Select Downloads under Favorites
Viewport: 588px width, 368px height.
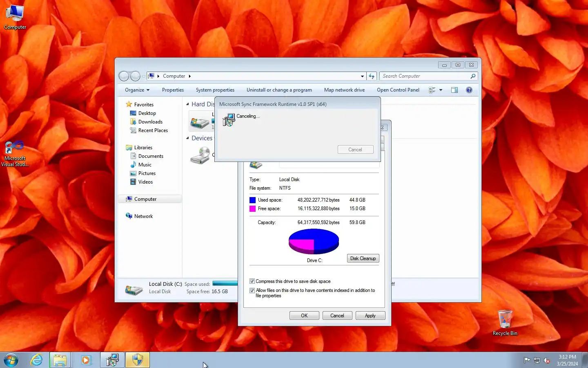point(150,122)
